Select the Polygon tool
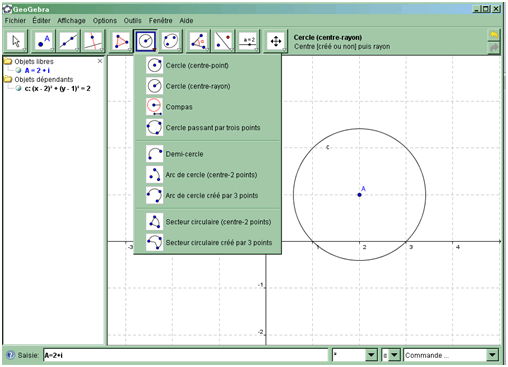 121,41
